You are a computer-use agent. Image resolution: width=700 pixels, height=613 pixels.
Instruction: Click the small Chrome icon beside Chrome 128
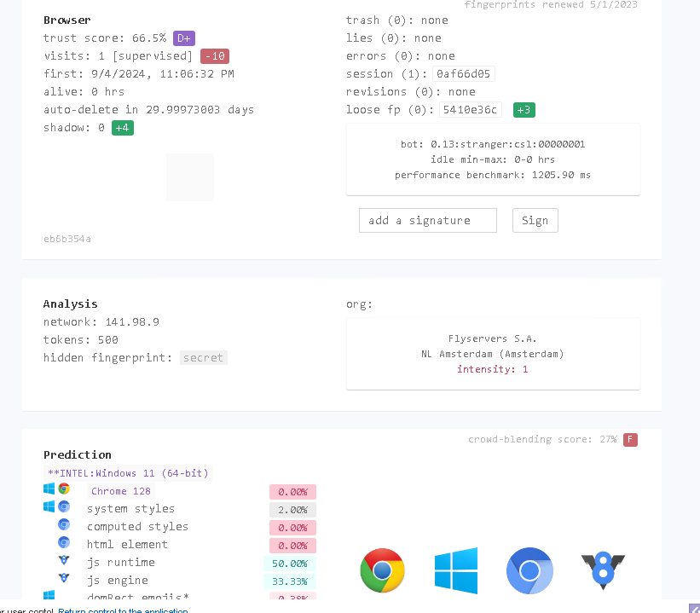pyautogui.click(x=64, y=489)
